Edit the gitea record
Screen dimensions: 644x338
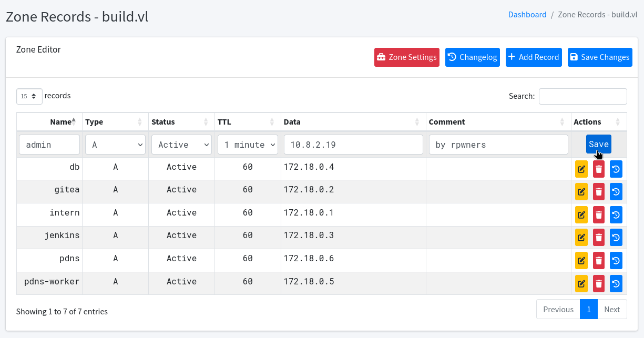pyautogui.click(x=581, y=192)
